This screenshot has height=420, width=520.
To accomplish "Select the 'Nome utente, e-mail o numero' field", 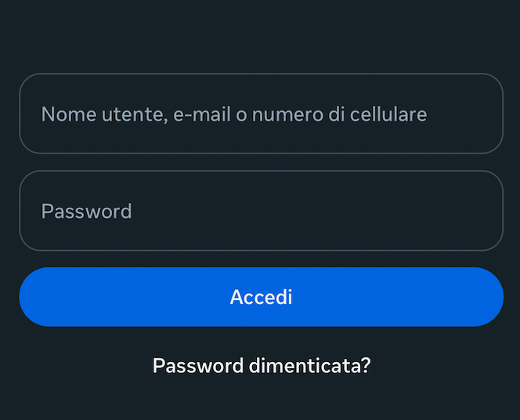I will [x=261, y=114].
